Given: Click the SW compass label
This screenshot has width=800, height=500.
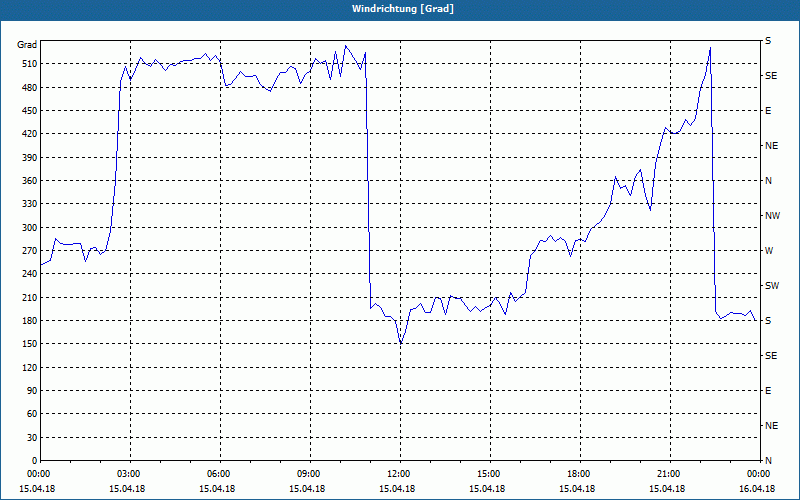Looking at the screenshot, I should (772, 286).
